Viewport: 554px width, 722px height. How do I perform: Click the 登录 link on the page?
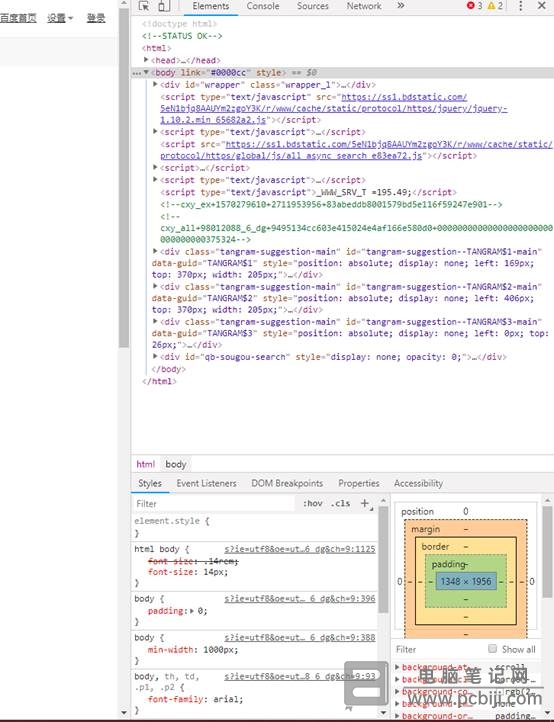pos(96,18)
